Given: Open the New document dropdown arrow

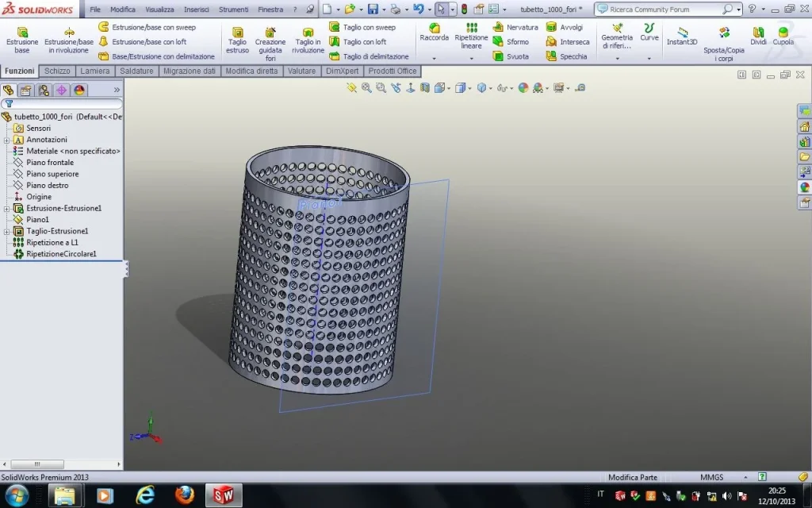Looking at the screenshot, I should pos(338,10).
